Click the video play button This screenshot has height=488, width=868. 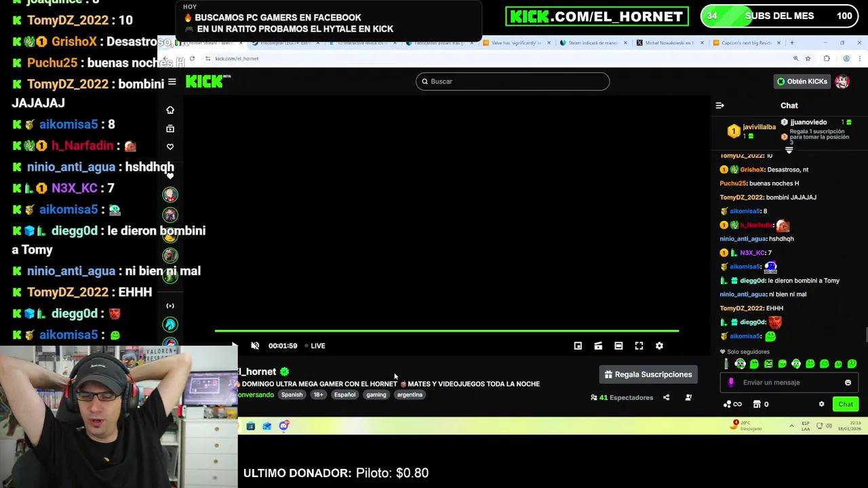pyautogui.click(x=234, y=346)
